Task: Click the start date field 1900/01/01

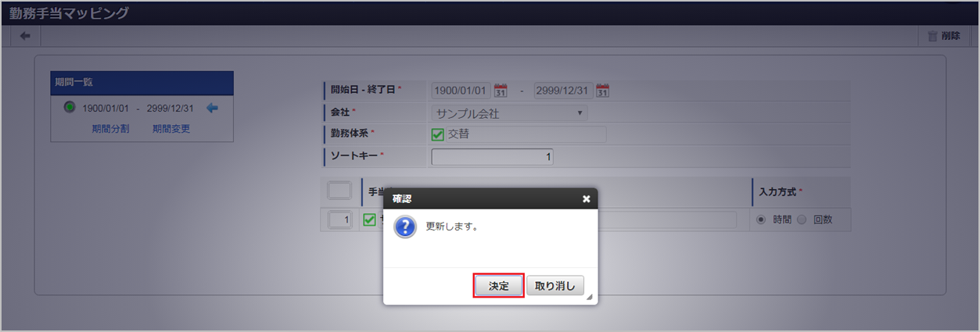Action: click(461, 91)
